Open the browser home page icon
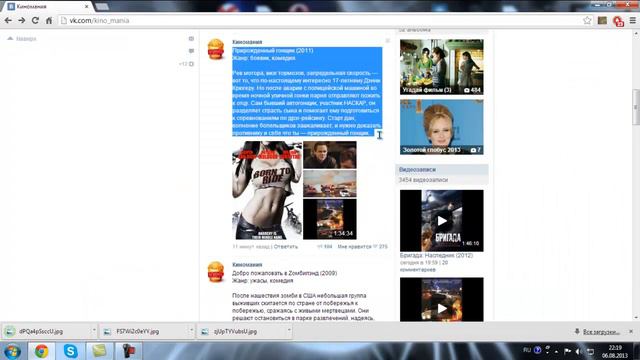This screenshot has width=640, height=360. [x=49, y=20]
